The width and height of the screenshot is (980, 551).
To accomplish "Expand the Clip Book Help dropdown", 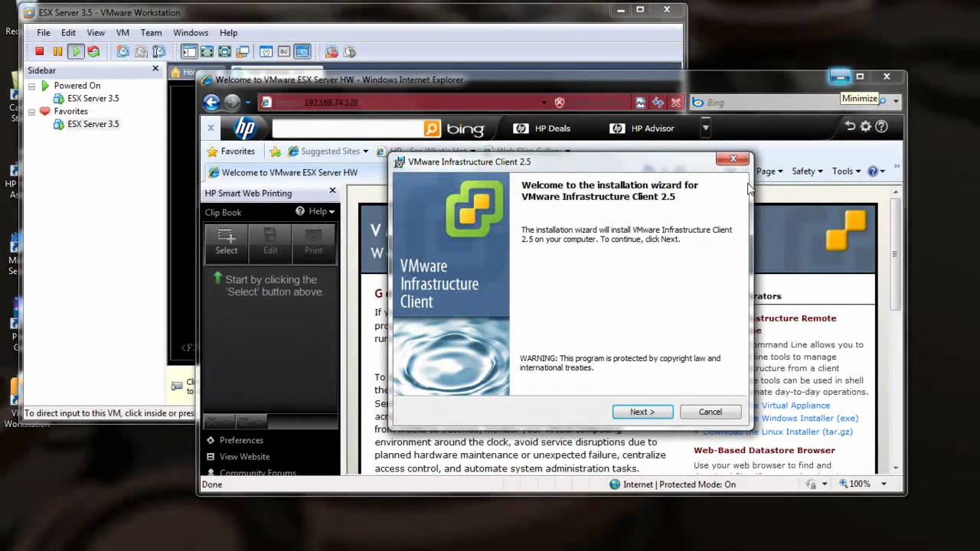I will tap(315, 211).
